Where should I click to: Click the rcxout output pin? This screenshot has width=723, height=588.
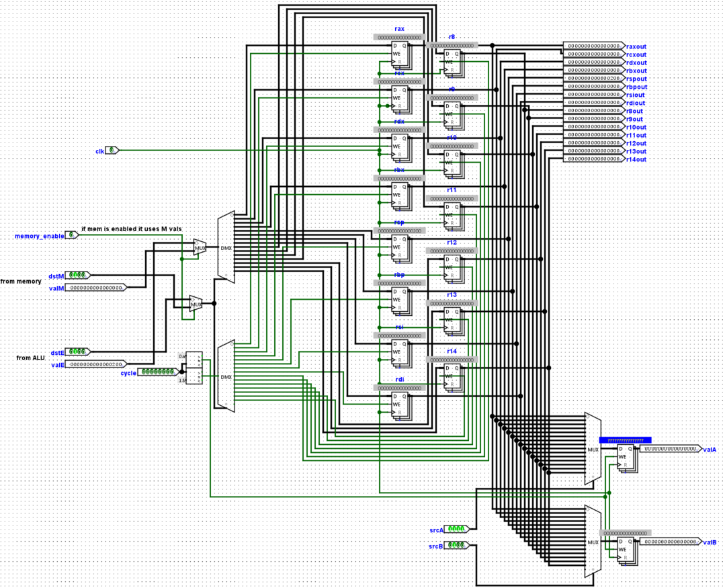pos(594,54)
